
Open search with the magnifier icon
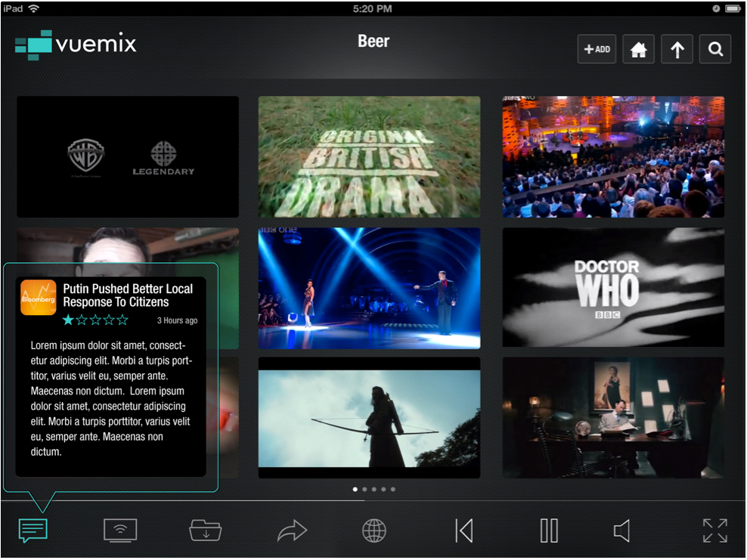point(715,49)
